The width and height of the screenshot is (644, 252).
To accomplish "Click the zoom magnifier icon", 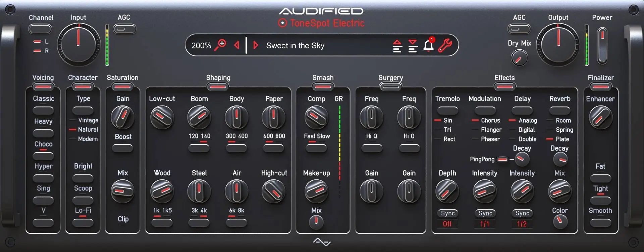I will click(220, 45).
